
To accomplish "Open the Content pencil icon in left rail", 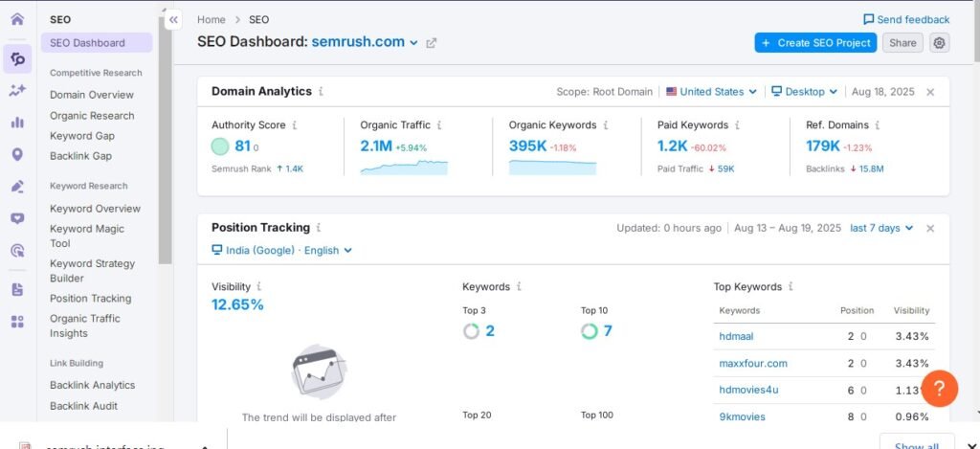I will [x=17, y=187].
